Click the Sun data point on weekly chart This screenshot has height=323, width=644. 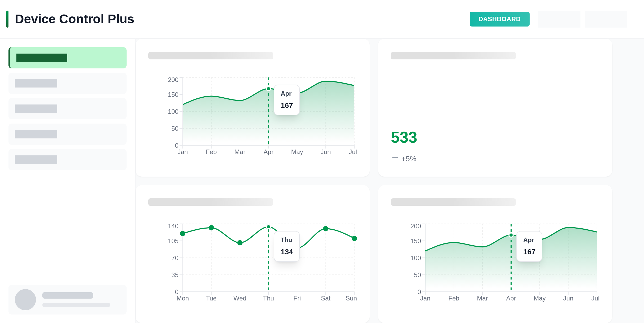click(354, 238)
